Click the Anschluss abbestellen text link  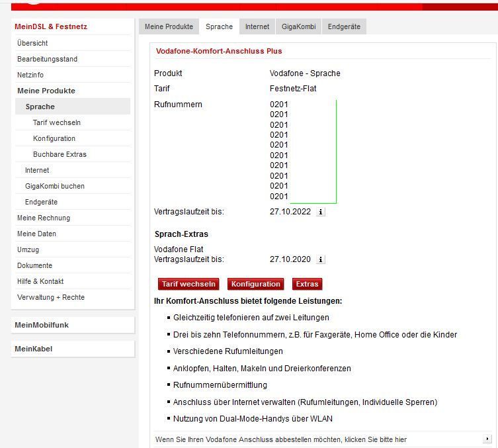click(x=281, y=439)
